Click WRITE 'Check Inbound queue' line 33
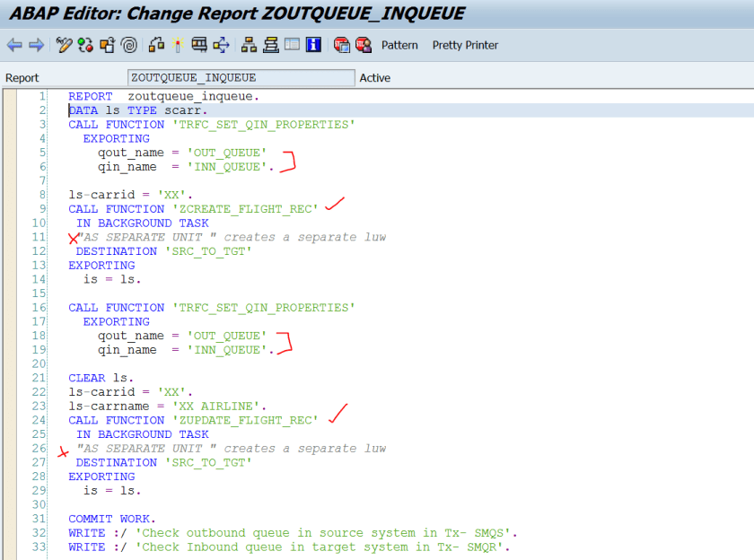754x560 pixels. point(288,547)
